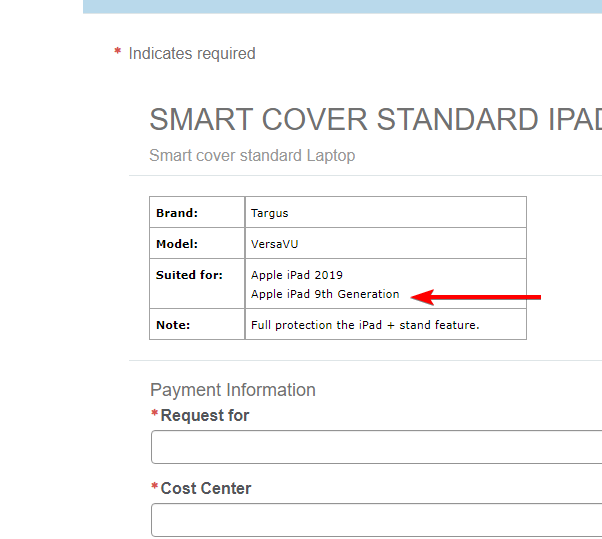The height and width of the screenshot is (539, 602).
Task: Click the Targus brand value
Action: (268, 213)
